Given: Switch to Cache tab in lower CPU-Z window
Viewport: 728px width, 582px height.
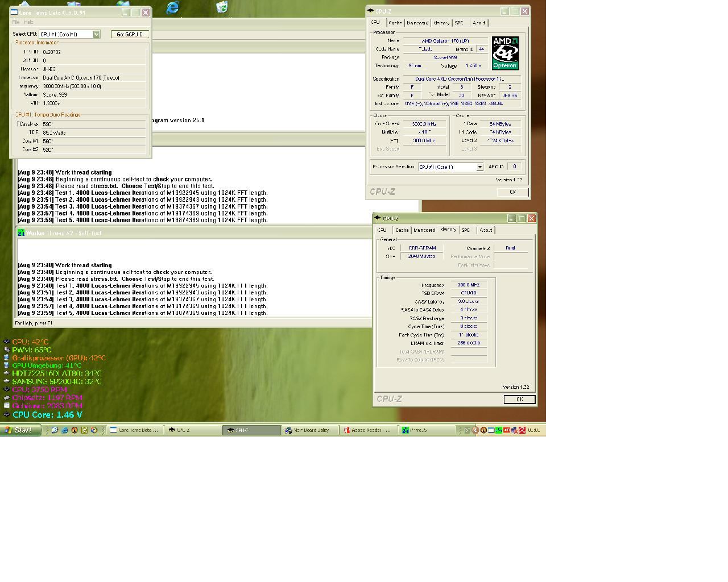Looking at the screenshot, I should [x=402, y=230].
